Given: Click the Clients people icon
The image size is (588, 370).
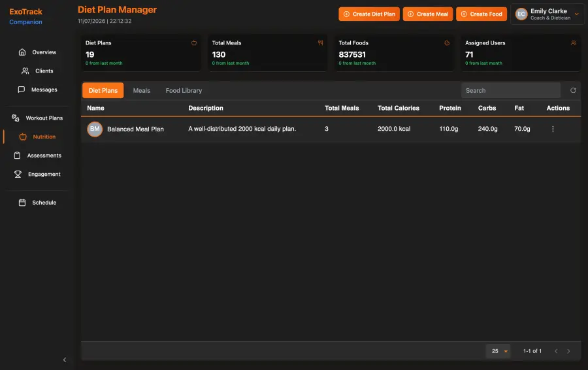Looking at the screenshot, I should (25, 71).
